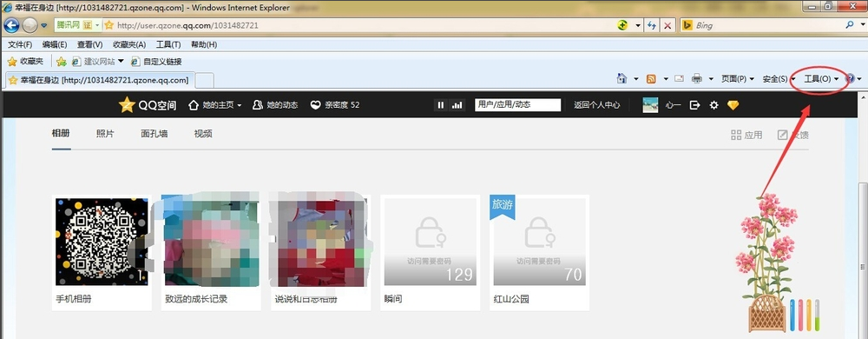Open the 收藏夹(A) menu
This screenshot has width=868, height=339.
[129, 44]
